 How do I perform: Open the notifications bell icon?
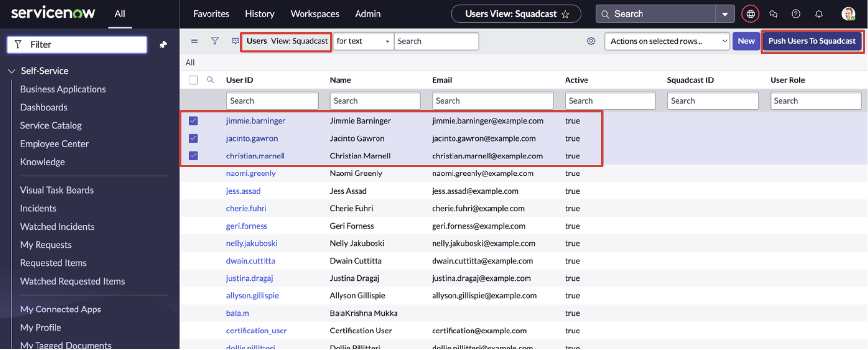tap(819, 14)
